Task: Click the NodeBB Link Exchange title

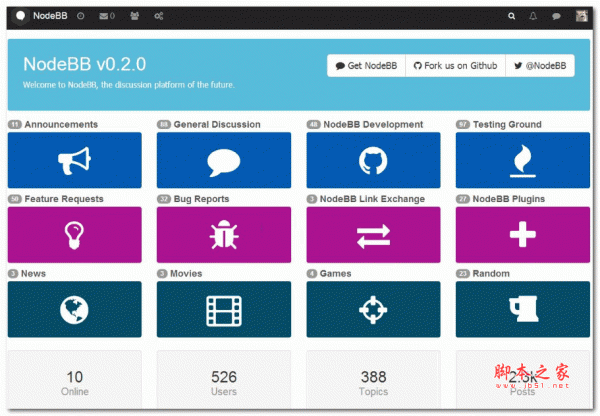Action: pos(372,199)
